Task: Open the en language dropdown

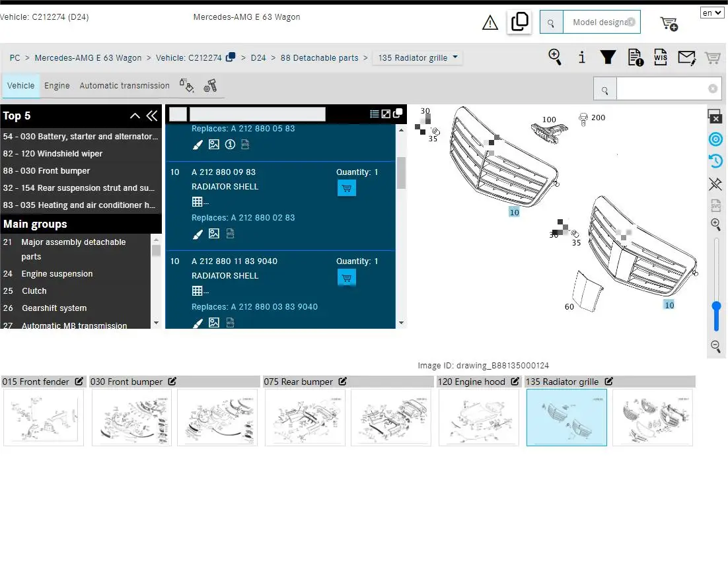Action: pos(711,13)
